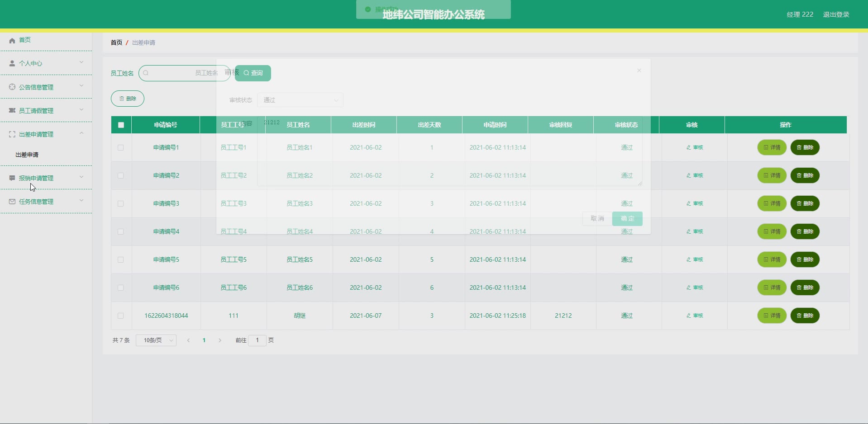
Task: Delete the 申请编号6 row with 删除
Action: click(805, 287)
